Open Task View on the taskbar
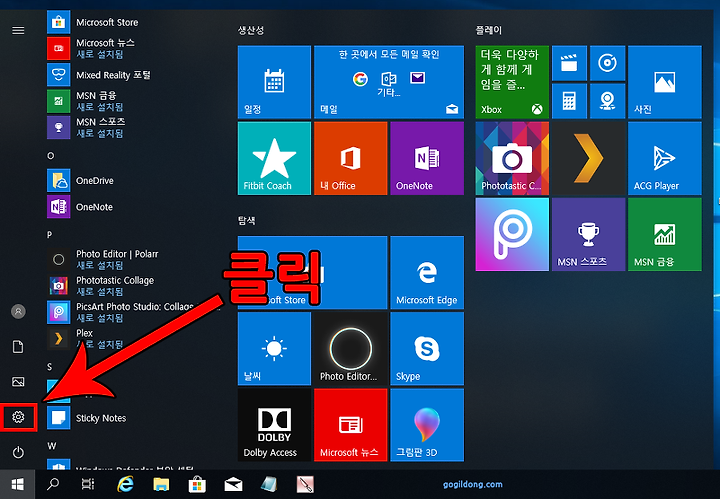This screenshot has width=720, height=499. point(88,484)
